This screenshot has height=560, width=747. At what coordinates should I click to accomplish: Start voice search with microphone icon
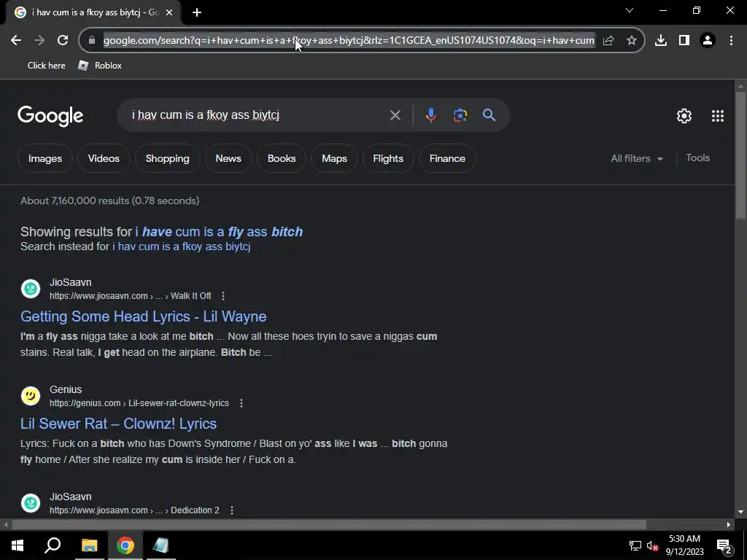tap(430, 115)
